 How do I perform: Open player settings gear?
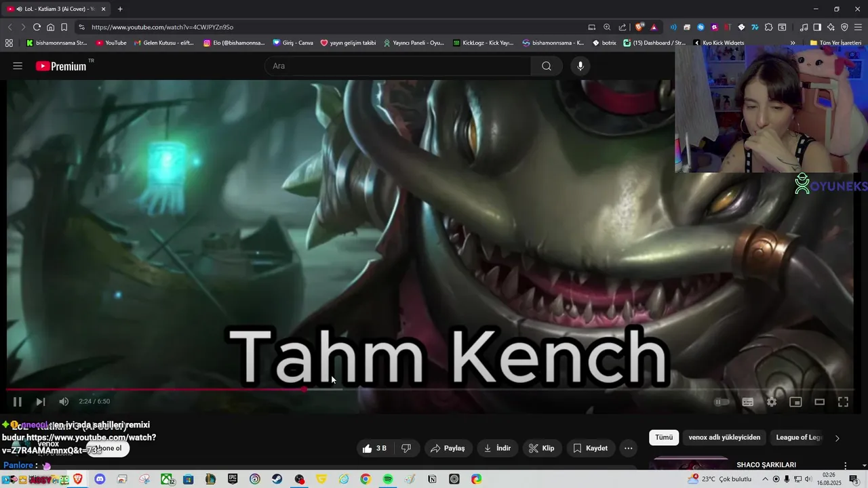(772, 402)
